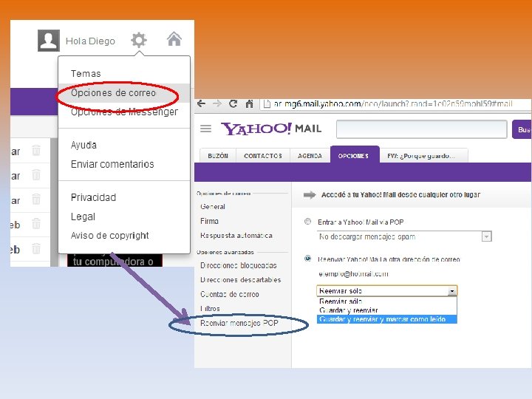Image resolution: width=532 pixels, height=399 pixels.
Task: Select Opciones de correo menu entry
Action: coord(113,92)
